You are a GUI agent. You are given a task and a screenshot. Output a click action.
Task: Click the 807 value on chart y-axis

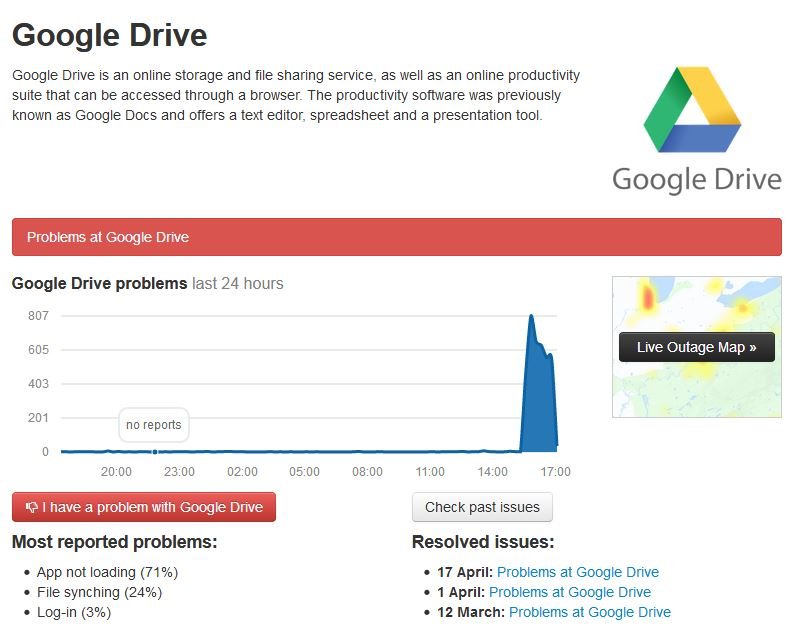39,316
